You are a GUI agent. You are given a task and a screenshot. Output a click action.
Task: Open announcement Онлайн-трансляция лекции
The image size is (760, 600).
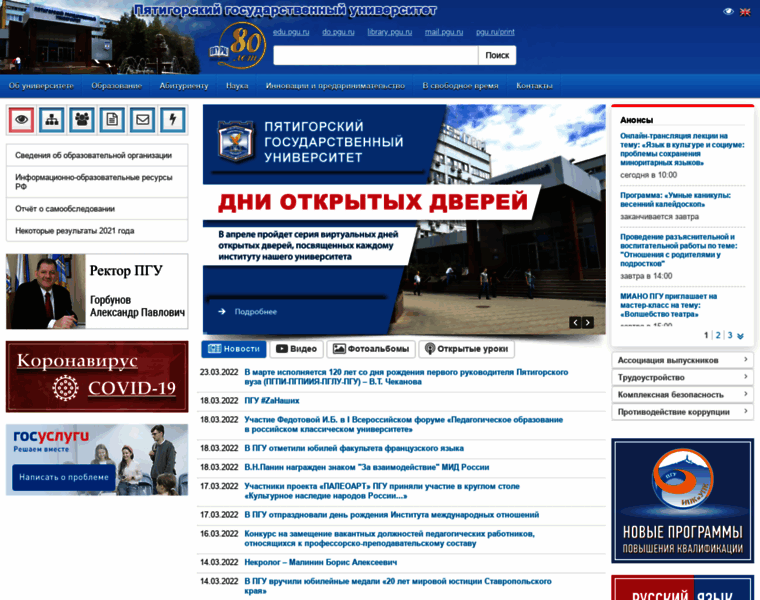(x=682, y=149)
